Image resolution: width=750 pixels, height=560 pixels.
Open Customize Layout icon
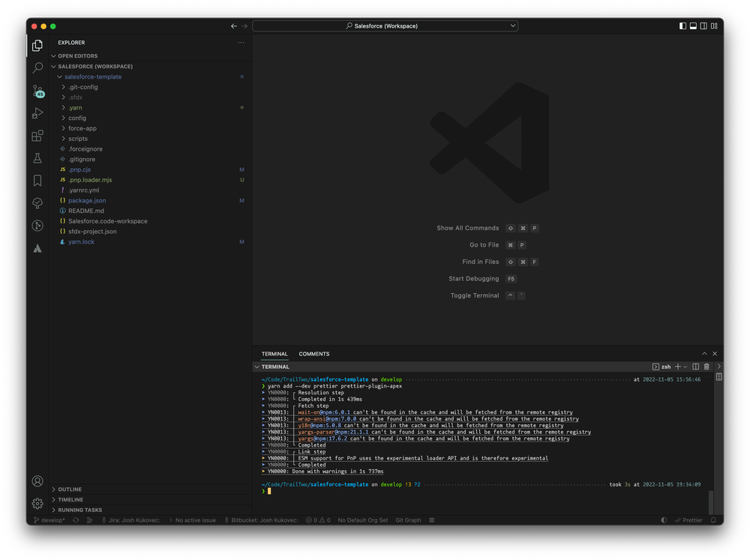pyautogui.click(x=714, y=25)
